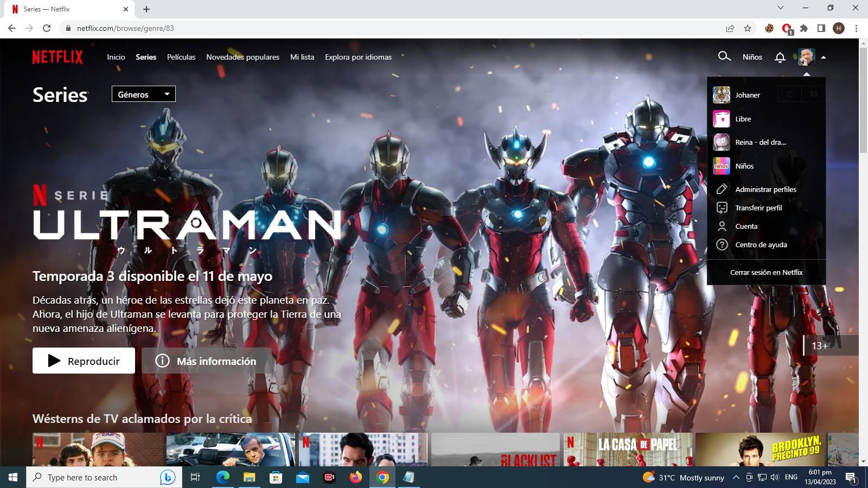Screen dimensions: 868x488
Task: Open File Explorer from the taskbar
Action: pos(249,477)
